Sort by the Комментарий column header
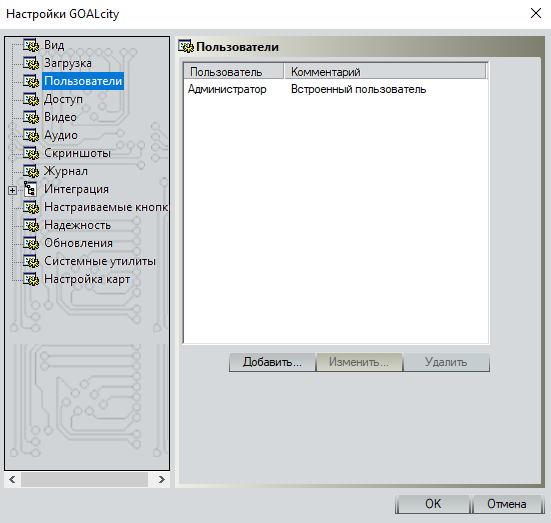 [x=385, y=71]
